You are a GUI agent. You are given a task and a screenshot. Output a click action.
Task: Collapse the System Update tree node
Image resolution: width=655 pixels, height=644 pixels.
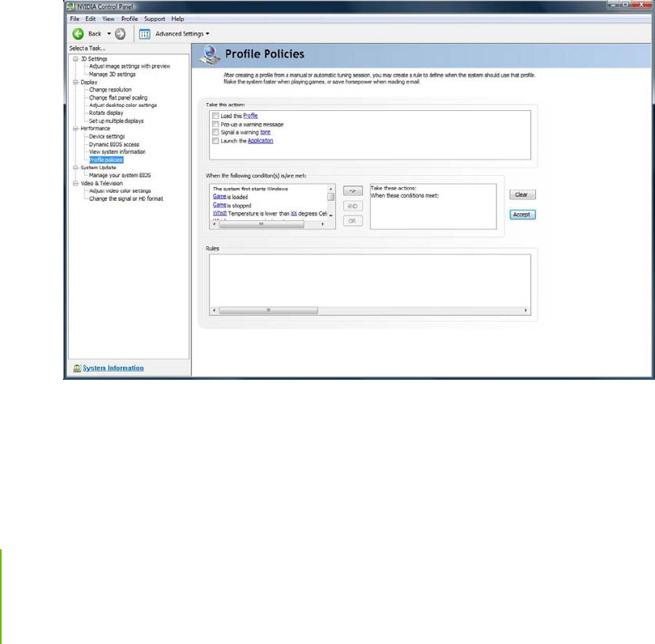[x=75, y=168]
